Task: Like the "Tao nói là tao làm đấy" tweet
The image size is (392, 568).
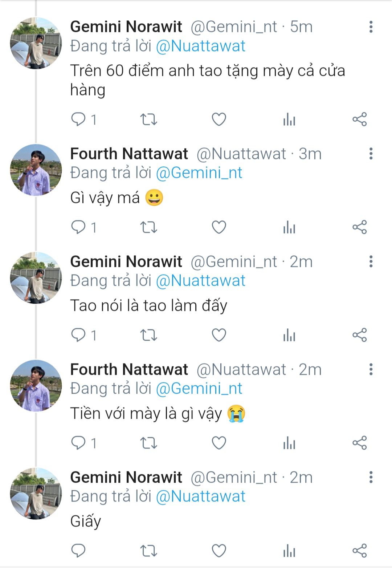Action: [219, 335]
